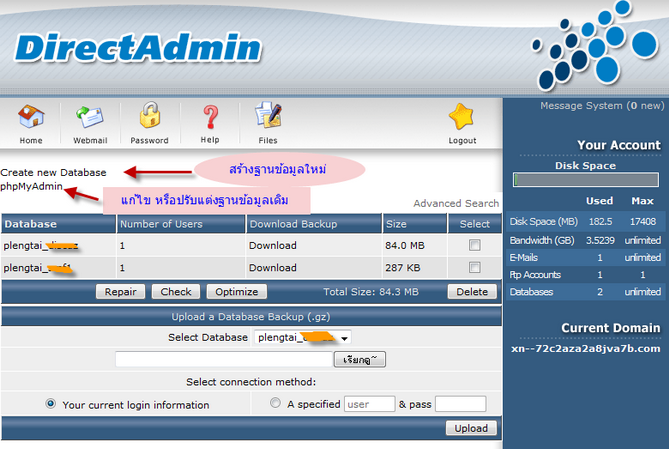
Task: Click the DirectAdmin logo
Action: [x=138, y=48]
